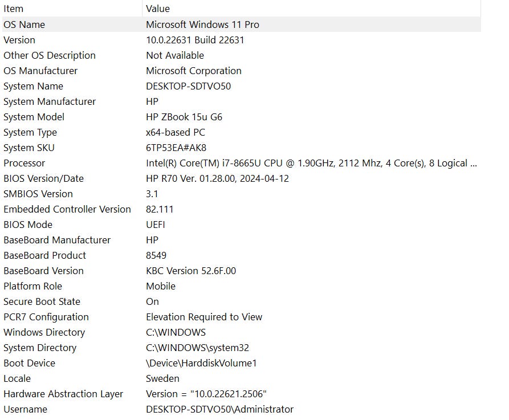Viewport: 509px width, 420px height.
Task: Select the Other OS Description row
Action: pos(50,55)
